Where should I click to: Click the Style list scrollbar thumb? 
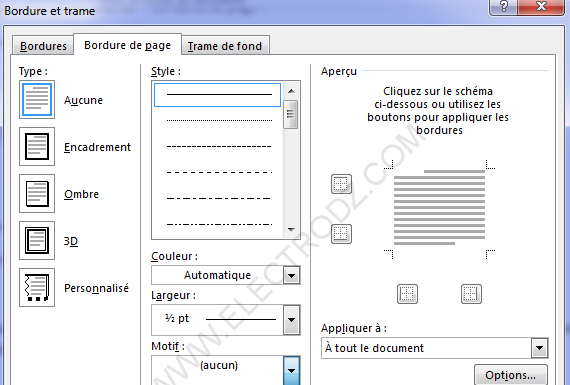point(290,114)
